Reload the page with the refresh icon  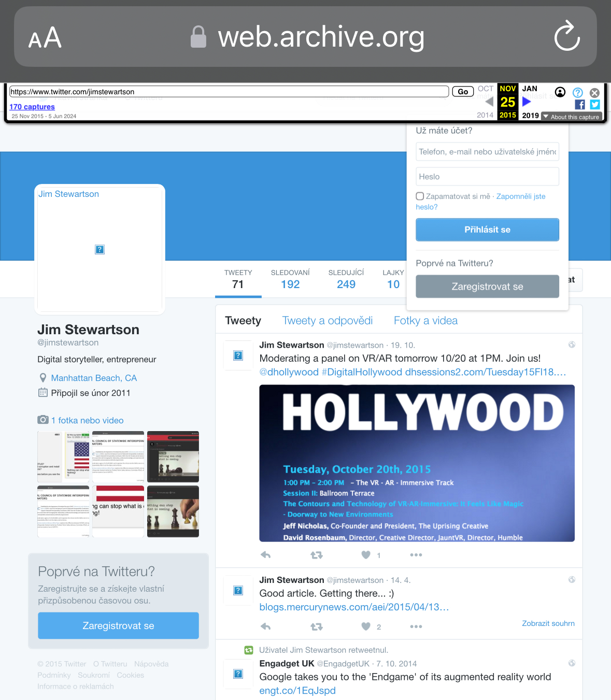click(567, 36)
